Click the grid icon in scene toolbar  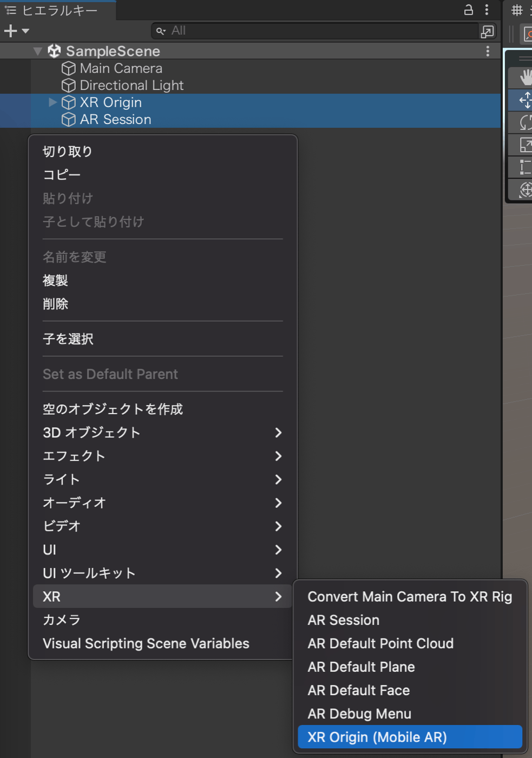pos(517,10)
